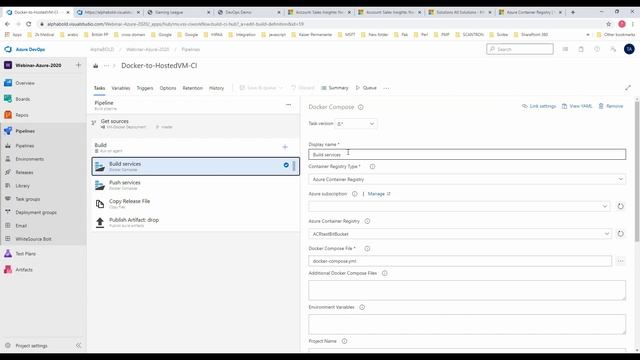Select the Push services task
The image size is (640, 360).
(196, 185)
